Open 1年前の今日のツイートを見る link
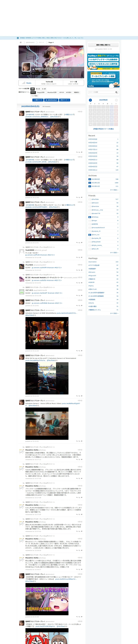The width and height of the screenshot is (138, 644). pyautogui.click(x=103, y=129)
